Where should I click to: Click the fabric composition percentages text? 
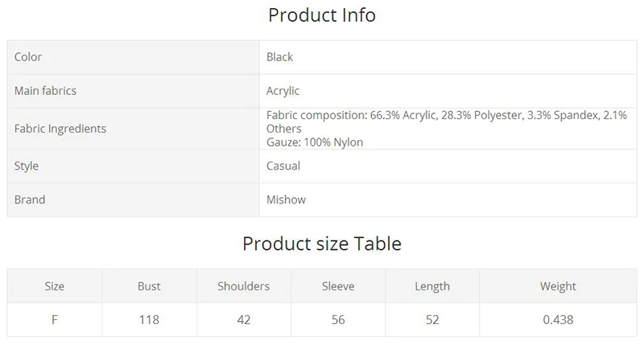point(447,121)
